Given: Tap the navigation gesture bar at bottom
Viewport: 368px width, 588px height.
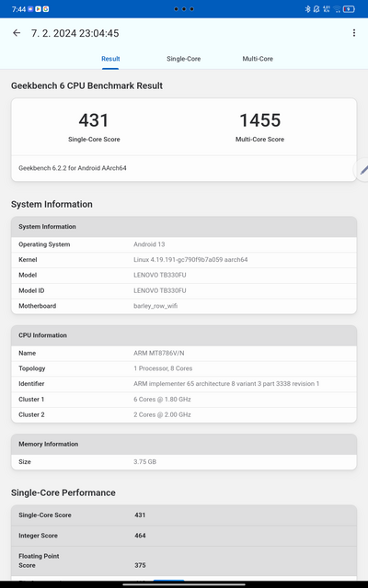Looking at the screenshot, I should [184, 584].
